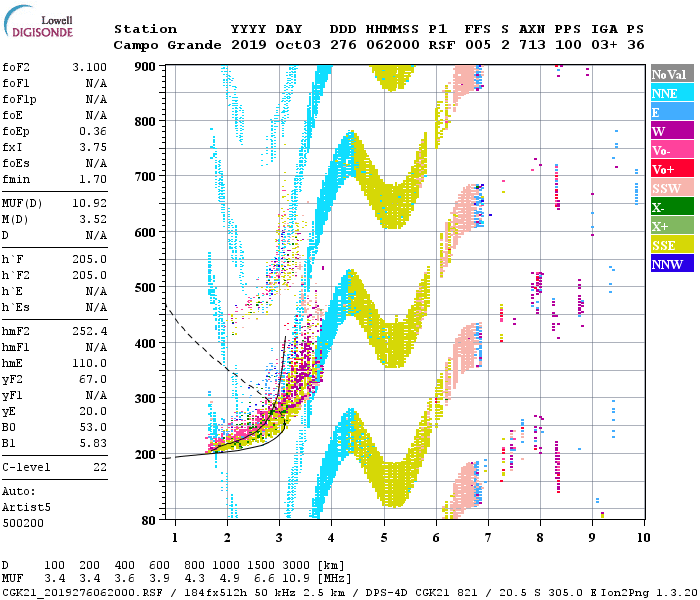Click the B0 value 53.0
The image size is (700, 600).
tap(93, 427)
